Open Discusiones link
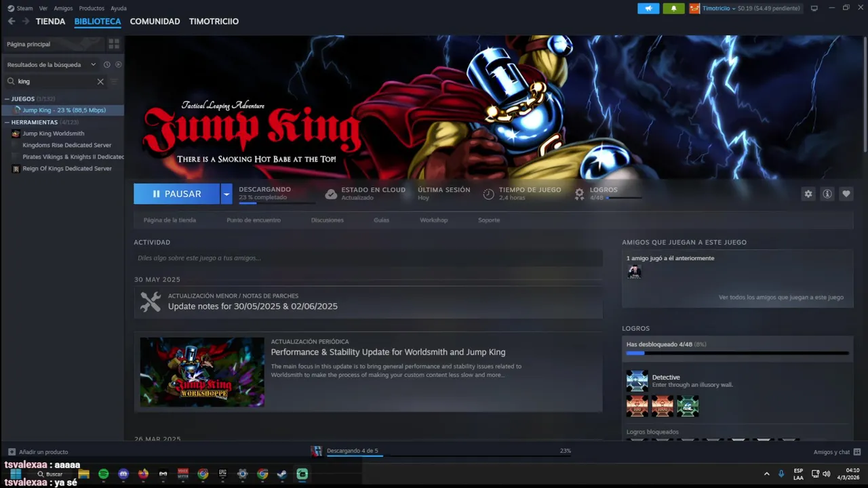The image size is (868, 488). [328, 220]
